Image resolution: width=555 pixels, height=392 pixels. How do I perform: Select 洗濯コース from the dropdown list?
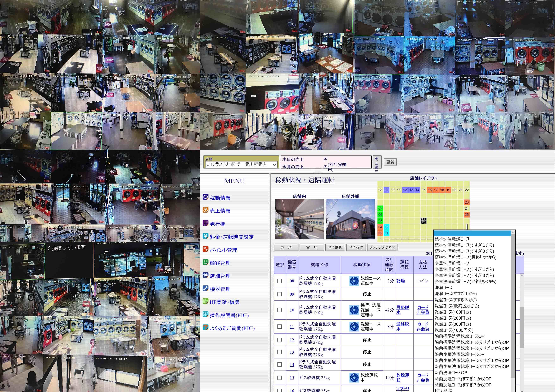443,287
